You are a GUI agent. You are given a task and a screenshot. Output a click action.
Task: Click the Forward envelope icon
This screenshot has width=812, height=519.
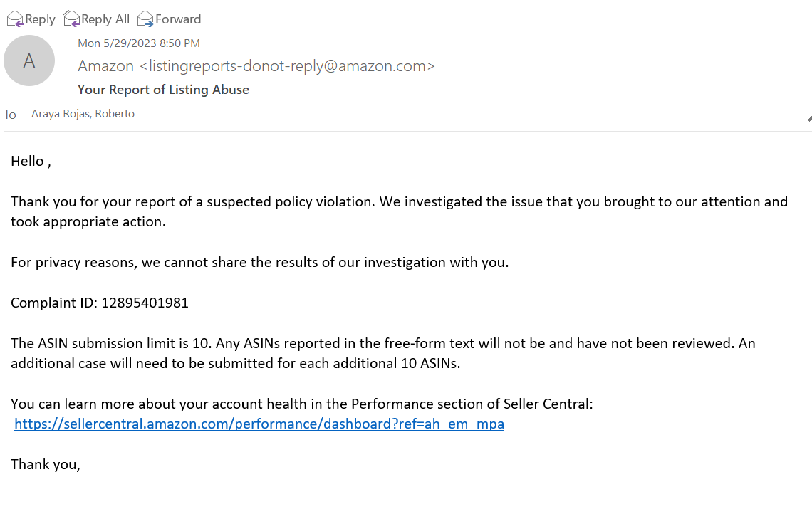[145, 19]
